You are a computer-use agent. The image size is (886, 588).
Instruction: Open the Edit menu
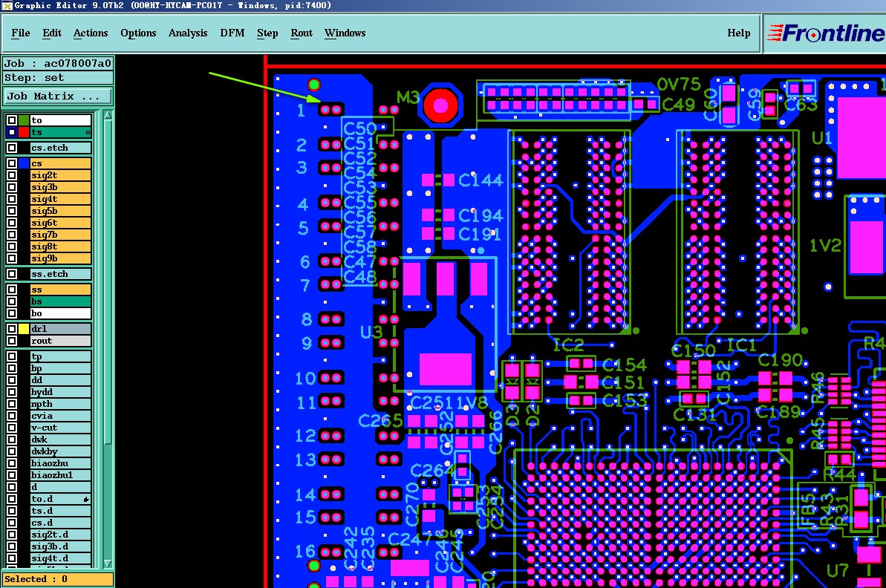point(51,33)
